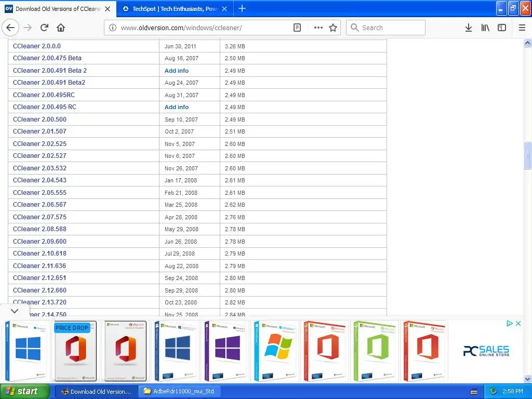Open CCleaner 2.05.555 link

click(39, 192)
